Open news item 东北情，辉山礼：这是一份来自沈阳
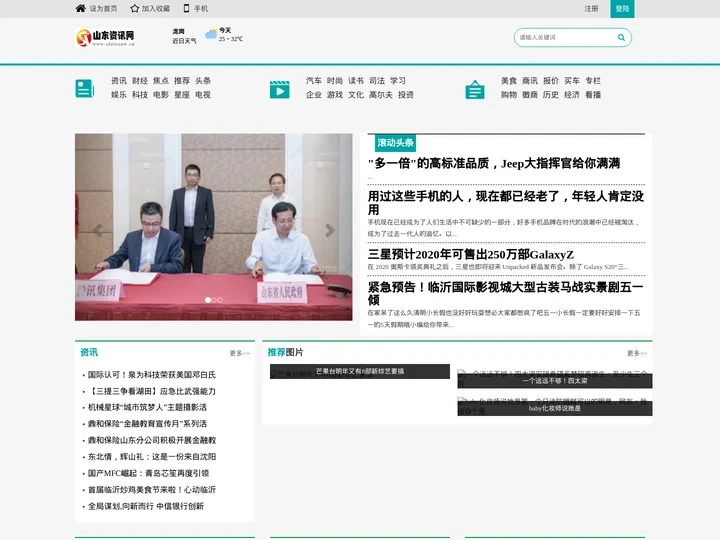 click(x=152, y=457)
